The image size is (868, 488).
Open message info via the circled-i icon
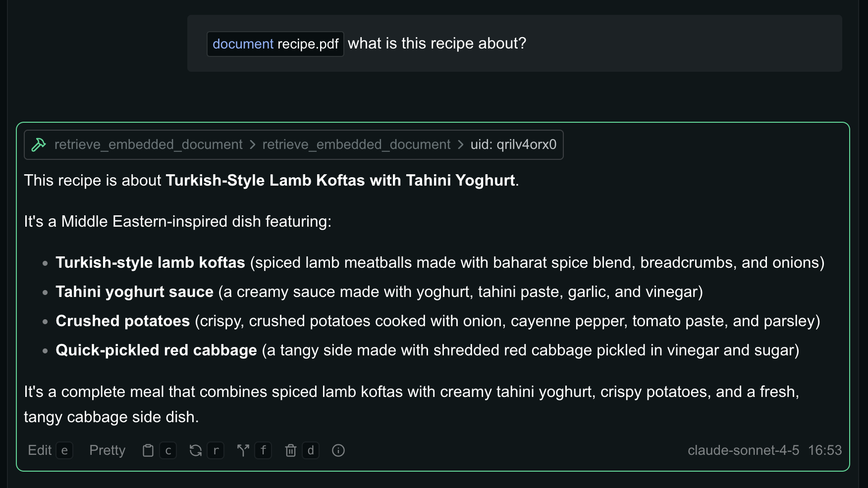[x=338, y=450]
